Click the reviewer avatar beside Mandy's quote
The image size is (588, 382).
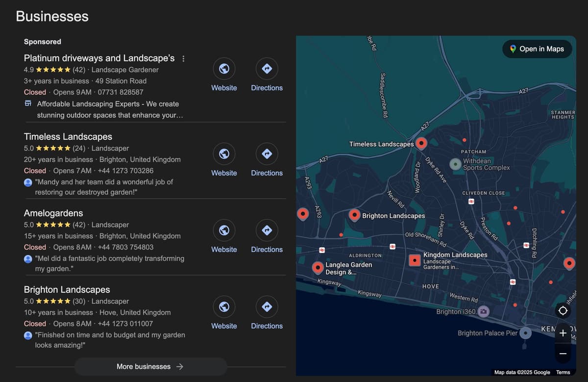click(x=28, y=182)
